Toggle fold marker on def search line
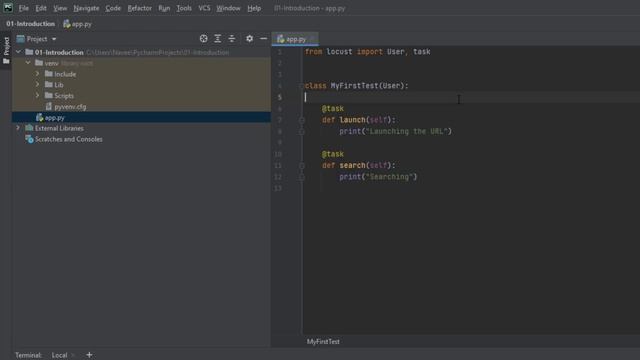Screen dimensions: 640x360 302,166
